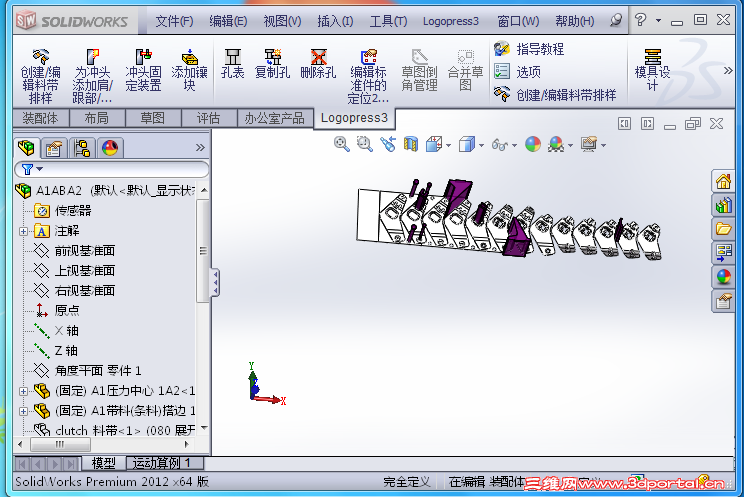Open the Insert menu
The image size is (744, 497).
[x=335, y=21]
